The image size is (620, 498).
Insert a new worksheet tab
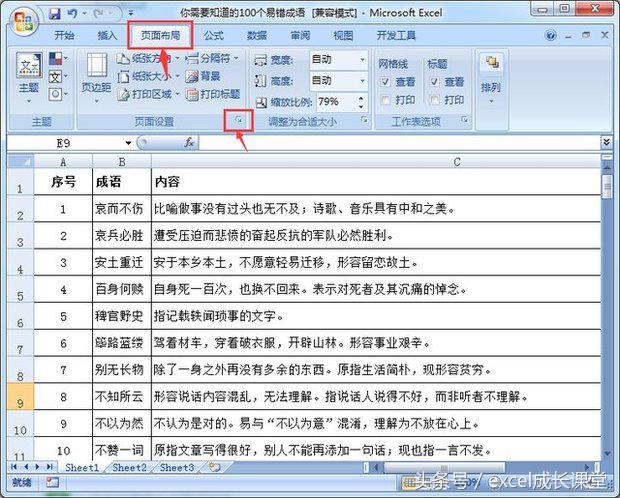pyautogui.click(x=214, y=467)
